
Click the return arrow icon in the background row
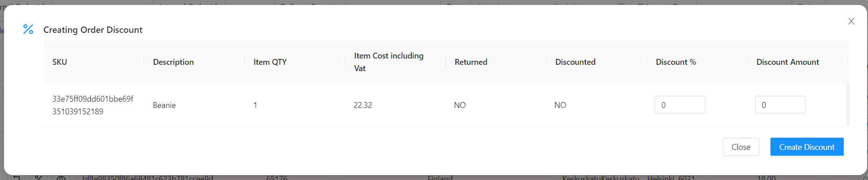17,178
